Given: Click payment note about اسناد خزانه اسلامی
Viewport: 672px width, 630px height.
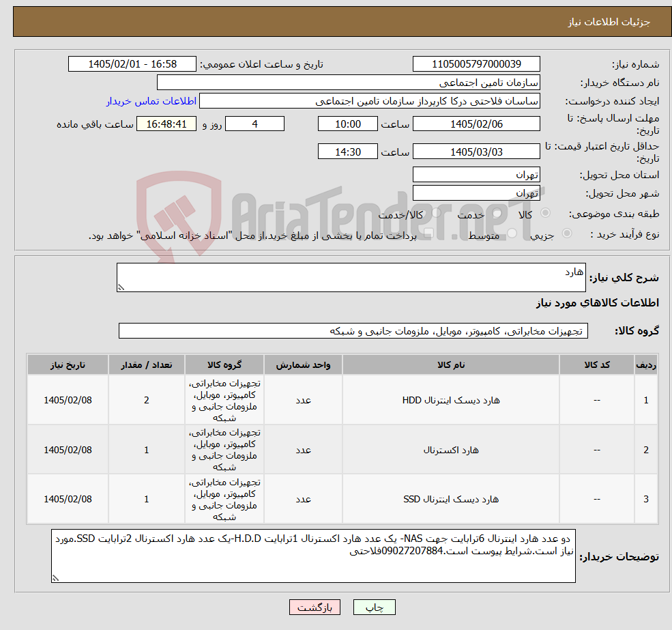Looking at the screenshot, I should 252,235.
